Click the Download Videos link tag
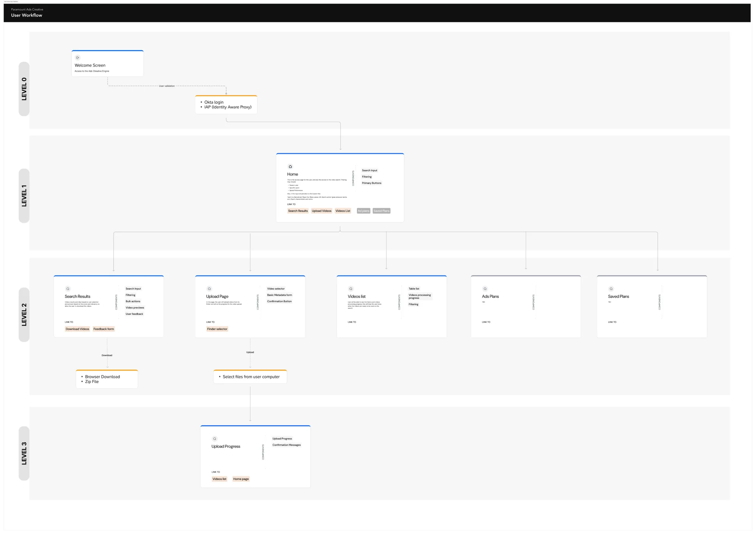Image resolution: width=756 pixels, height=534 pixels. pos(77,329)
